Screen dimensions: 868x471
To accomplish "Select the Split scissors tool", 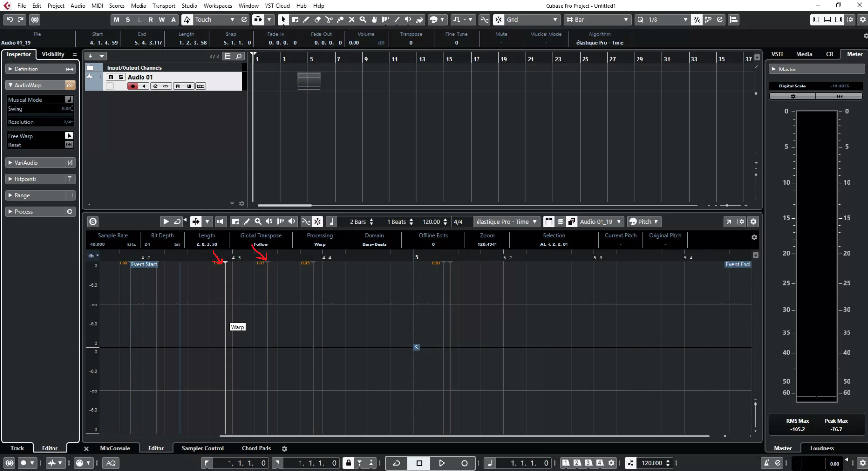I will (x=329, y=19).
